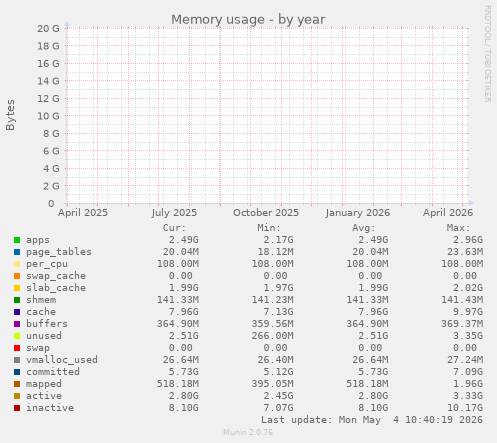Viewport: 497px width, 443px height.
Task: Click the per_cpu legend color swatch
Action: coord(17,264)
